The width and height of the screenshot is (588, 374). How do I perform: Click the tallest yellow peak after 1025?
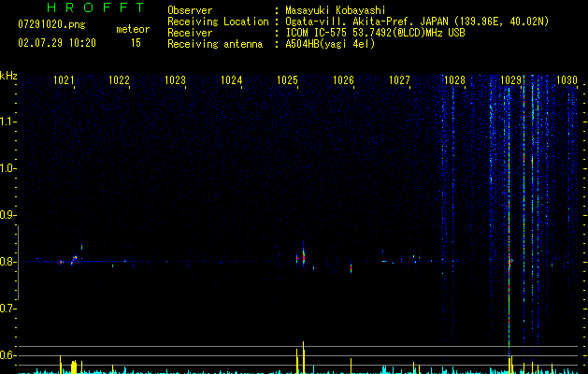point(303,357)
